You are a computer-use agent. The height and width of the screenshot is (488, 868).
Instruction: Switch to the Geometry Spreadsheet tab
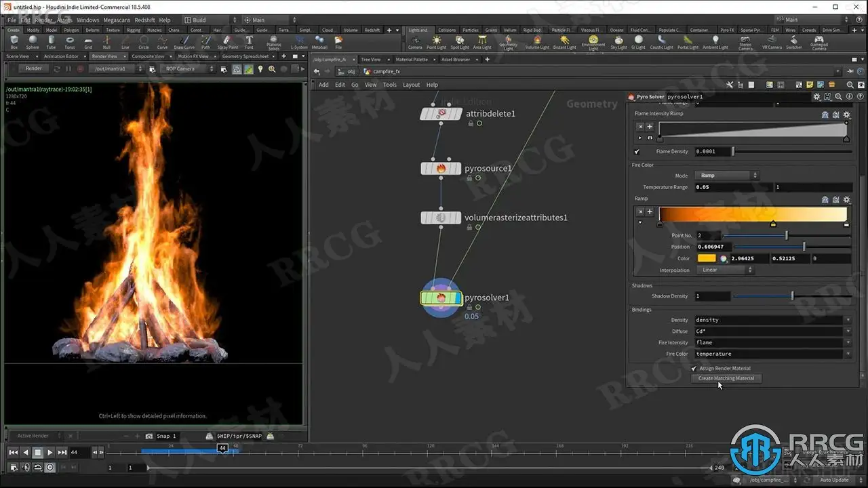245,57
